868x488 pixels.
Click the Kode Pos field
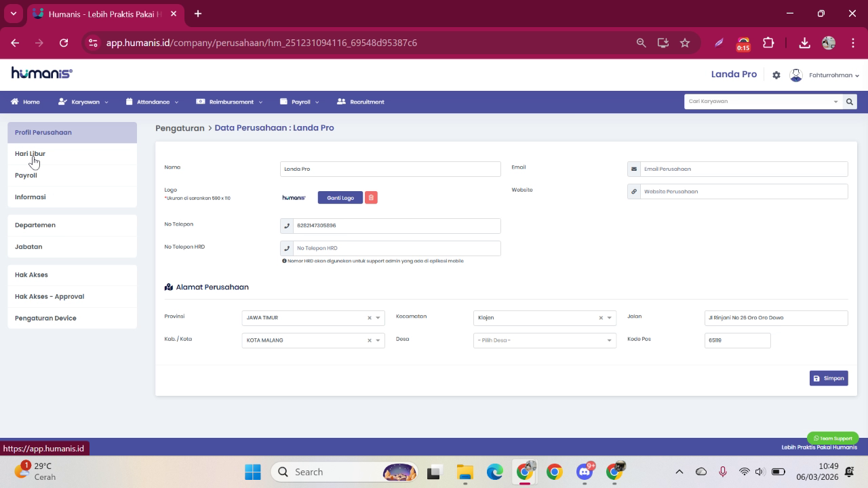click(738, 340)
